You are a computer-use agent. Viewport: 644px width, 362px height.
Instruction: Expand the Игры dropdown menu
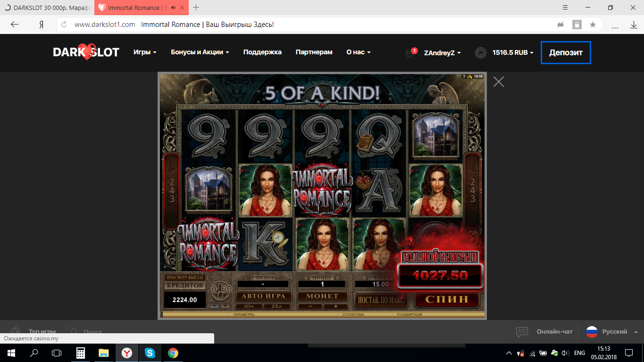pyautogui.click(x=145, y=52)
